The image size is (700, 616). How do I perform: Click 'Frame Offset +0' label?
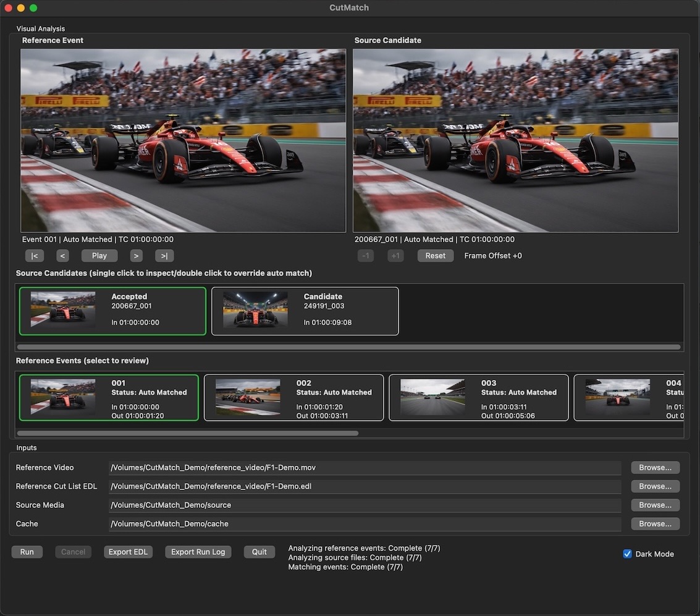[x=493, y=256]
